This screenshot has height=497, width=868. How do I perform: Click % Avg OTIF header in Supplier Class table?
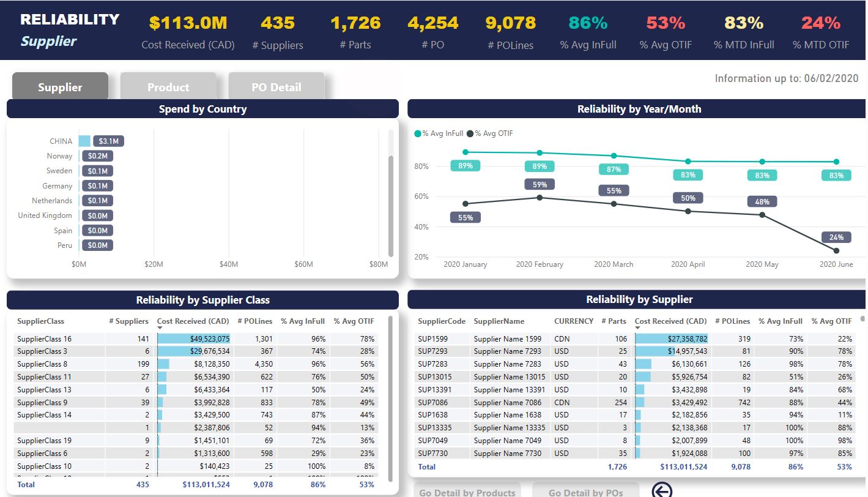pyautogui.click(x=354, y=321)
